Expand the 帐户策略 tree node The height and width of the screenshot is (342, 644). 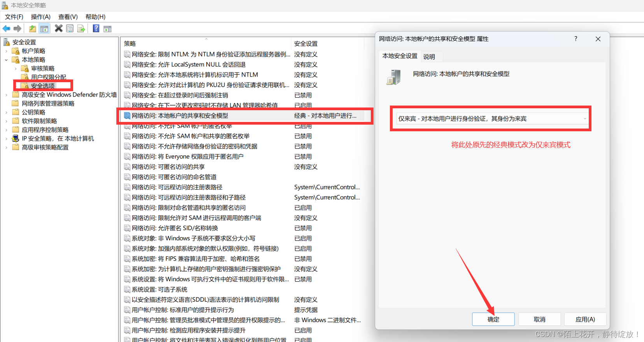[x=6, y=51]
